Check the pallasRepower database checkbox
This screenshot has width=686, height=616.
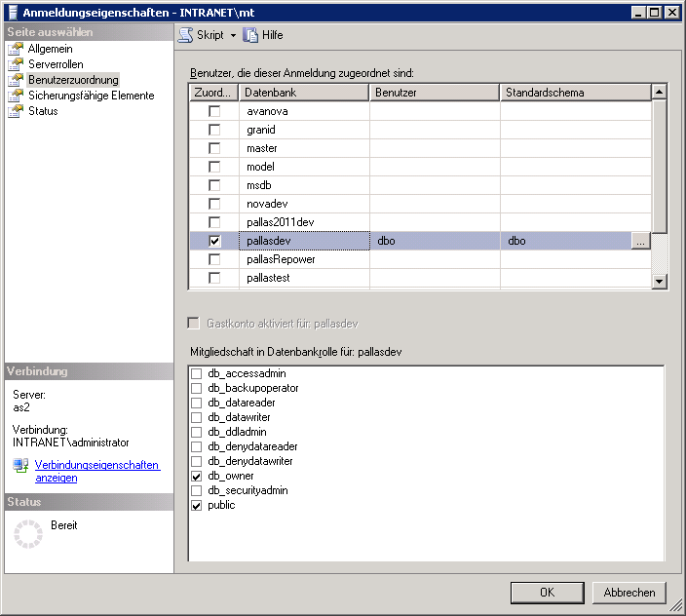pos(214,259)
